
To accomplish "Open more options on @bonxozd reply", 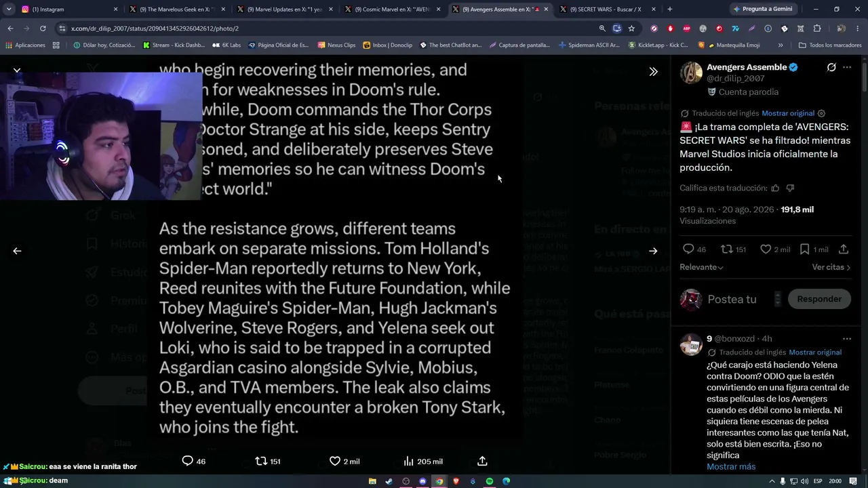I will [x=847, y=338].
